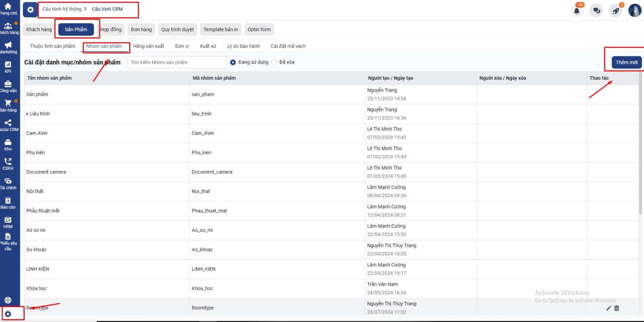Open the notifications bell icon
The image size is (644, 322).
[x=577, y=11]
